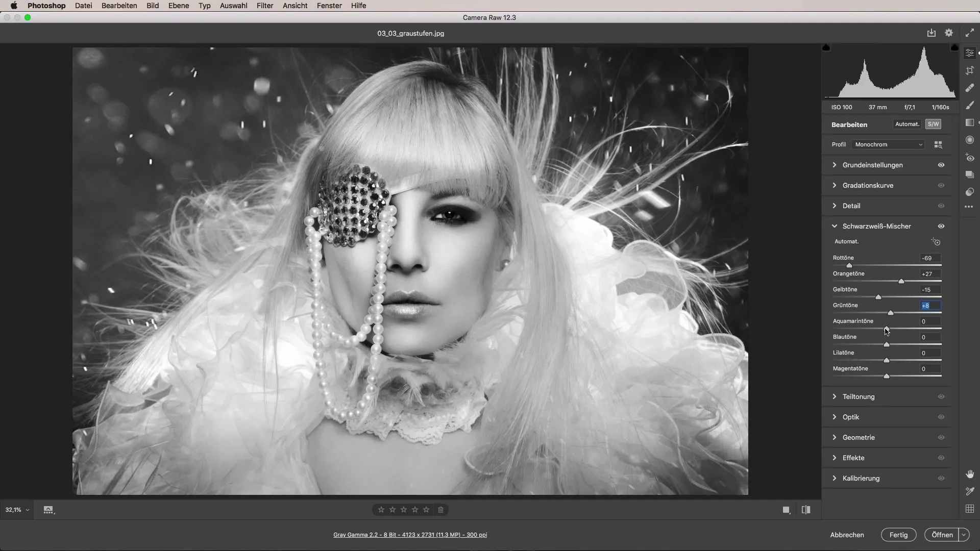Toggle the highlight clipping warning triangle

[x=954, y=47]
